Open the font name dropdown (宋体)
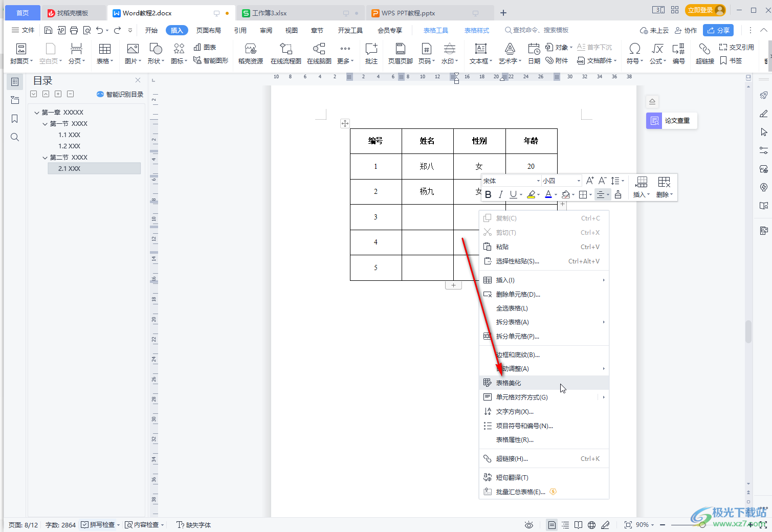This screenshot has width=772, height=532. pos(538,181)
